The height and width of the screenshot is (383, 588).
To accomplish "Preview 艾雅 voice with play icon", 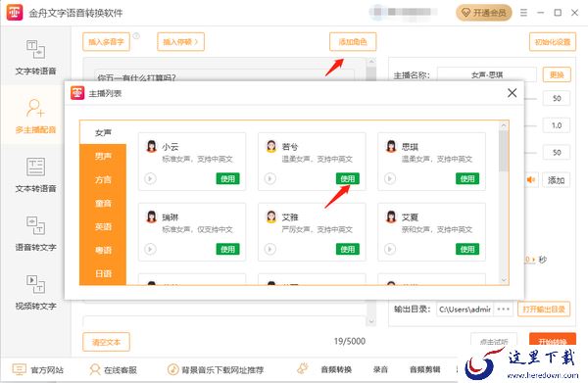I will click(270, 249).
